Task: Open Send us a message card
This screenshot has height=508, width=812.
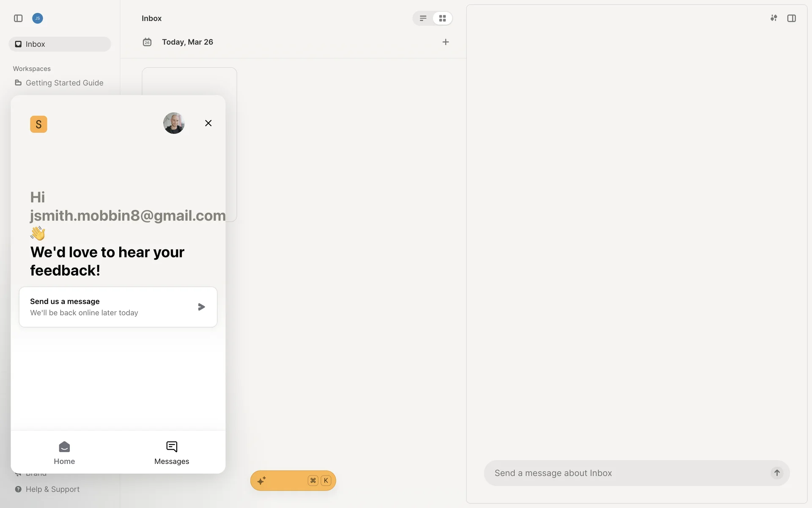Action: point(118,307)
